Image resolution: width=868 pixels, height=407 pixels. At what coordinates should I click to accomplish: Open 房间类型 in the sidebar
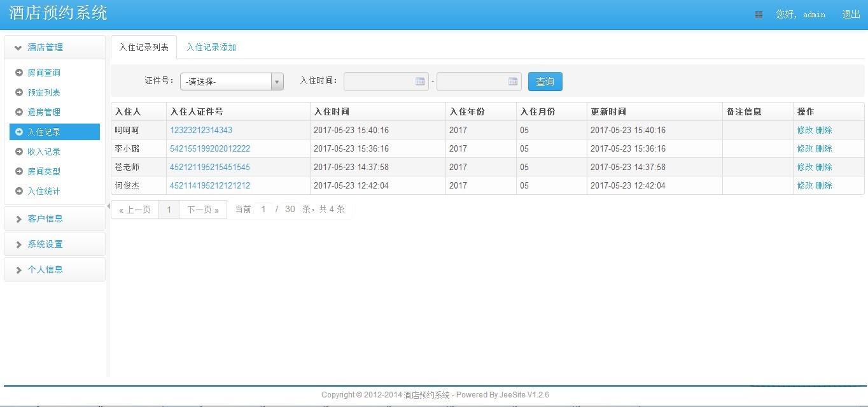click(x=44, y=171)
